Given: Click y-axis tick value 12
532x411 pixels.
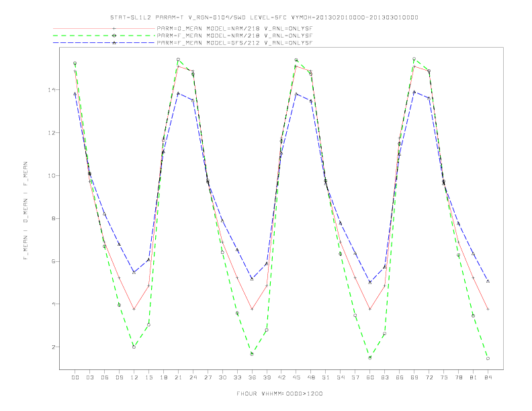Looking at the screenshot, I should [x=51, y=132].
